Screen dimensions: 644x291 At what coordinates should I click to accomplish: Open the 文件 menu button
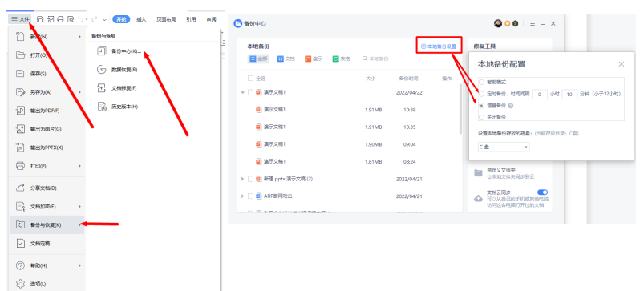click(20, 19)
